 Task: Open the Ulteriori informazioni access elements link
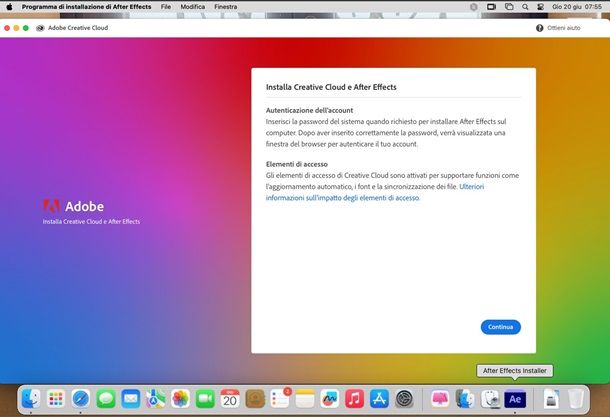pyautogui.click(x=375, y=192)
